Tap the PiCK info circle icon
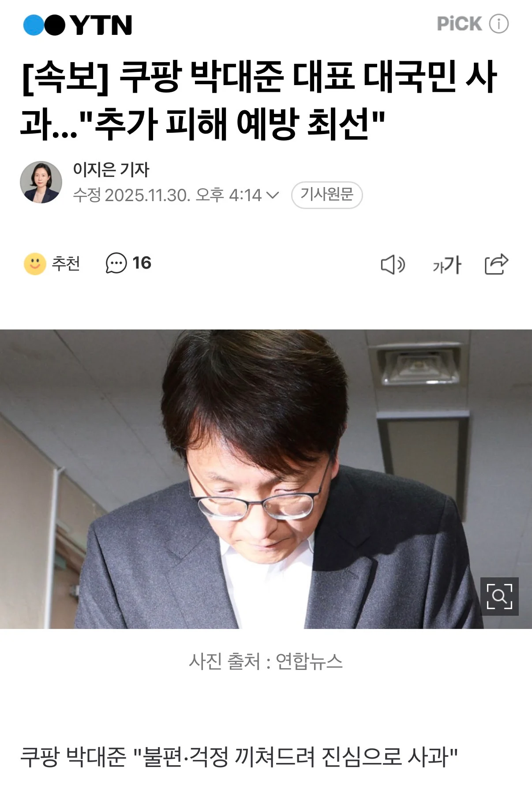 click(x=499, y=23)
